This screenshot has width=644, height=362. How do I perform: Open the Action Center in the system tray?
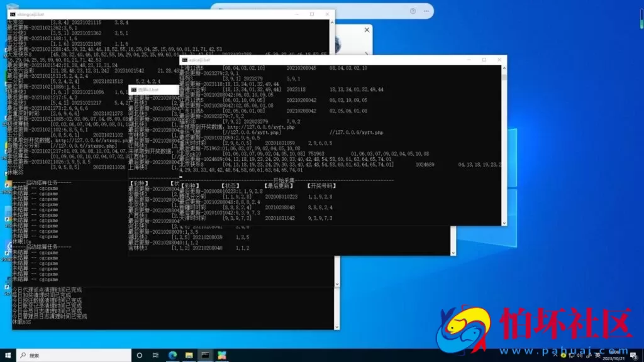click(x=633, y=356)
